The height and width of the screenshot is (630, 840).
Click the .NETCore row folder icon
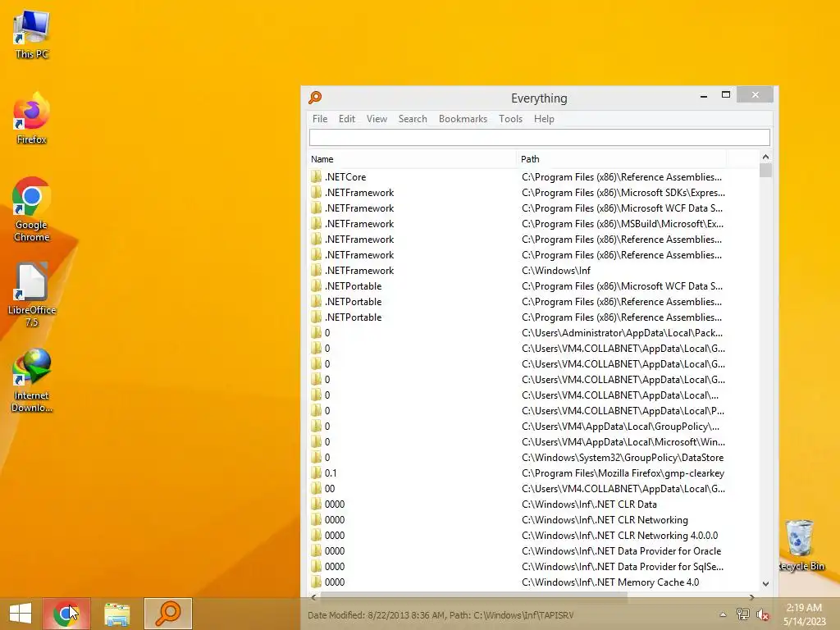click(x=316, y=177)
